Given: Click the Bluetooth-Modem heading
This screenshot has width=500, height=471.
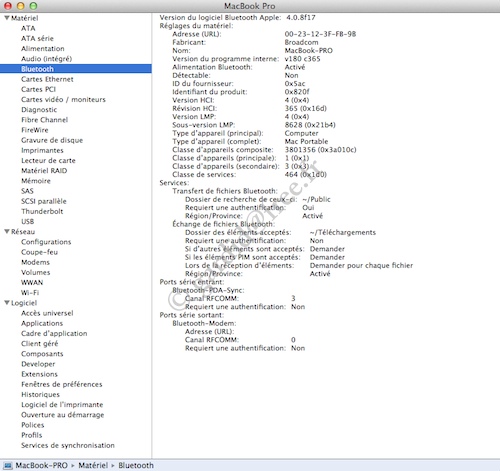Looking at the screenshot, I should 204,323.
